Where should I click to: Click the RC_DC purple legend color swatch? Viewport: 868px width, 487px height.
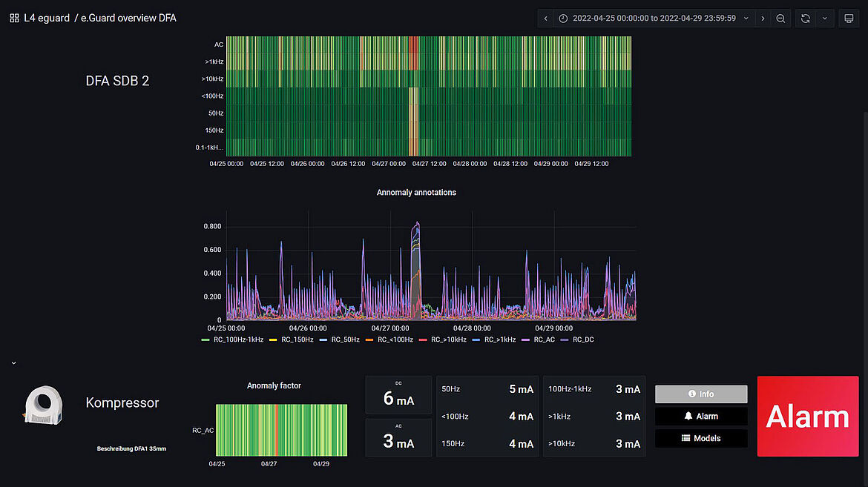coord(565,339)
